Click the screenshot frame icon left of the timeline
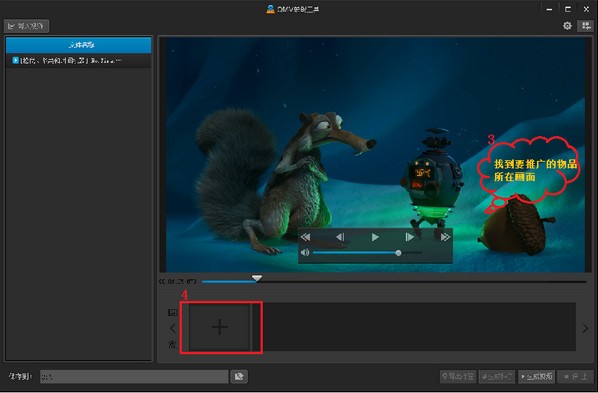 point(173,312)
